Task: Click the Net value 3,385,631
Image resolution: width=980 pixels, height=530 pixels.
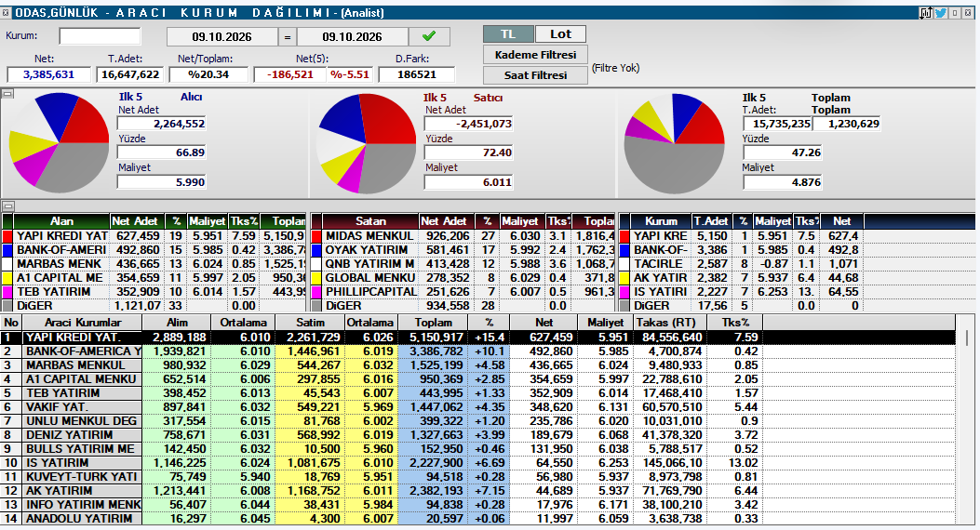Action: pos(48,74)
